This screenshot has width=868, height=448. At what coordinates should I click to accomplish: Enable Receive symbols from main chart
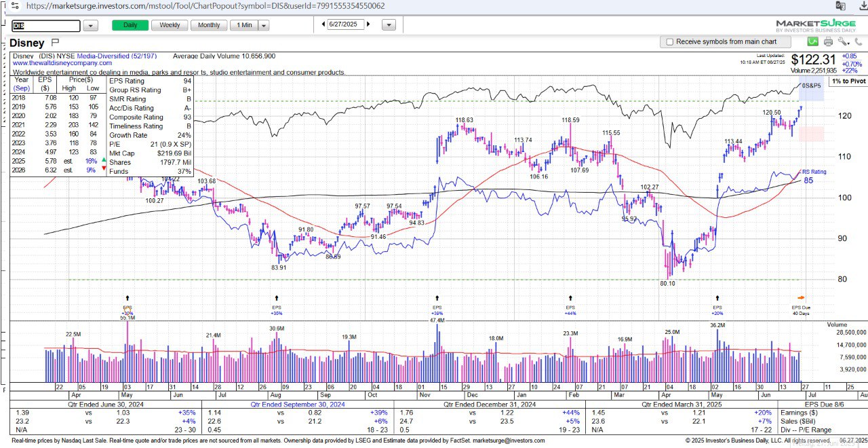pyautogui.click(x=670, y=42)
